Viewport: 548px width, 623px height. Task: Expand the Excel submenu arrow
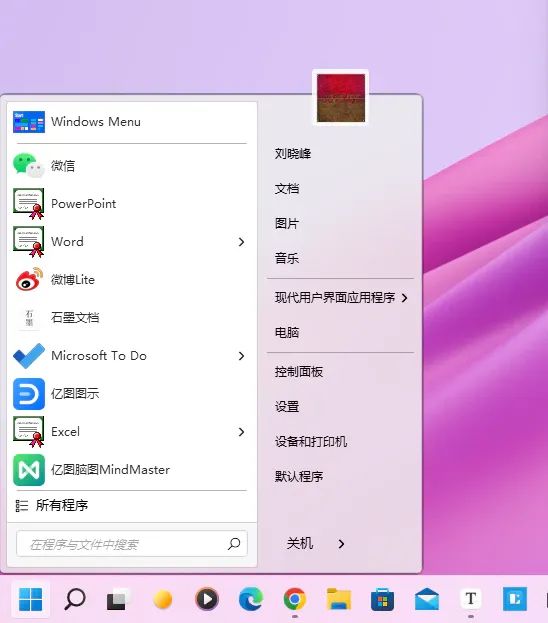pos(241,431)
